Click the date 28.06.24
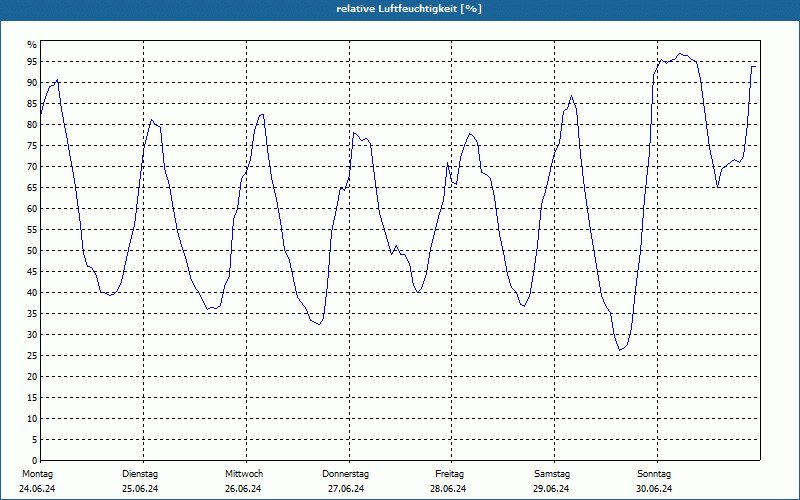This screenshot has height=500, width=800. click(448, 489)
